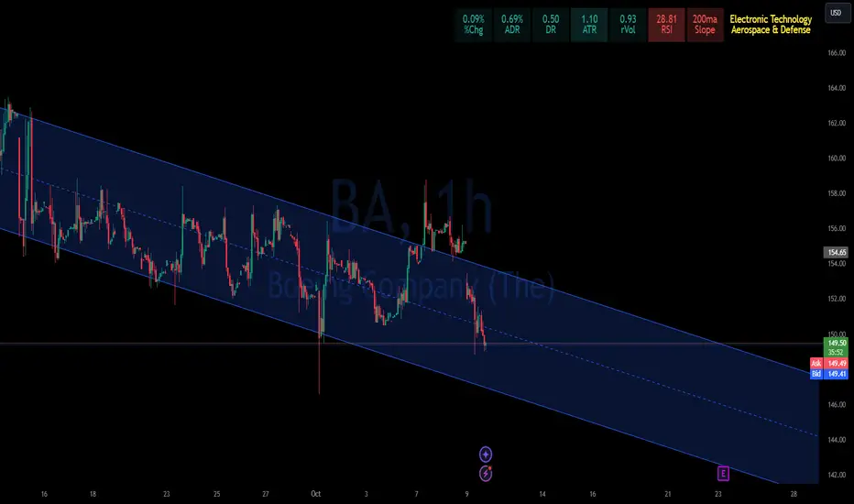
Task: Click the 142.00 price axis label
Action: (837, 475)
